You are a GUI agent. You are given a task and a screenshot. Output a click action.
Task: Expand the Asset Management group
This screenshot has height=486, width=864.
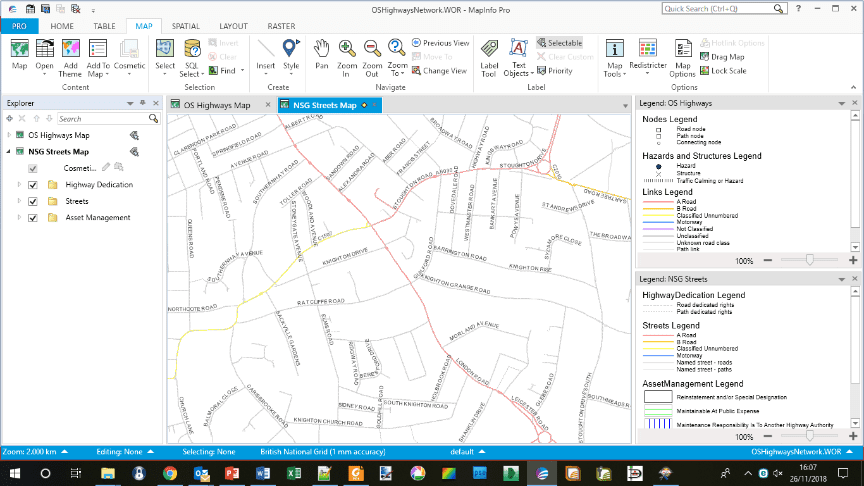pos(19,218)
